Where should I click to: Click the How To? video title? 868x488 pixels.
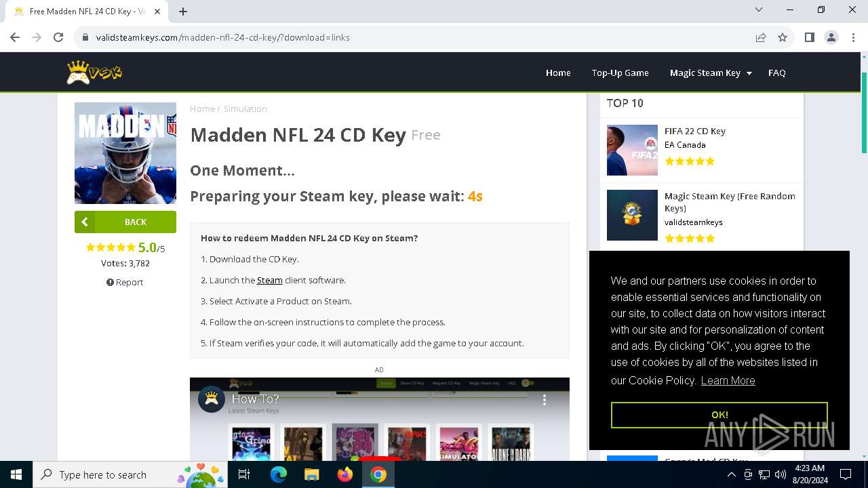tap(255, 399)
